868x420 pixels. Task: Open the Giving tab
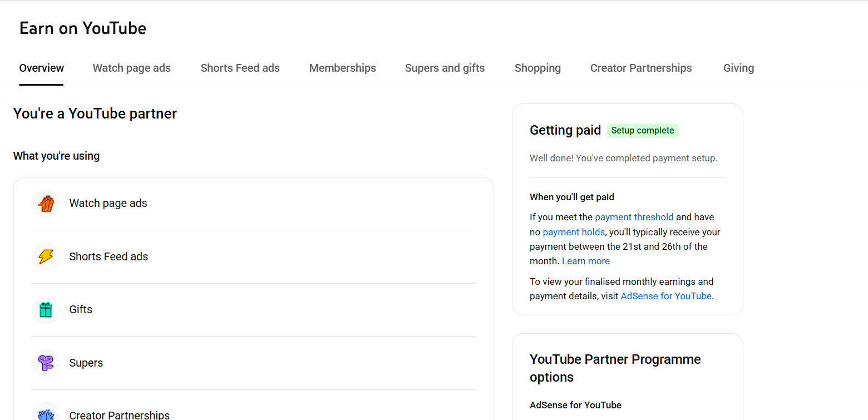pyautogui.click(x=738, y=68)
